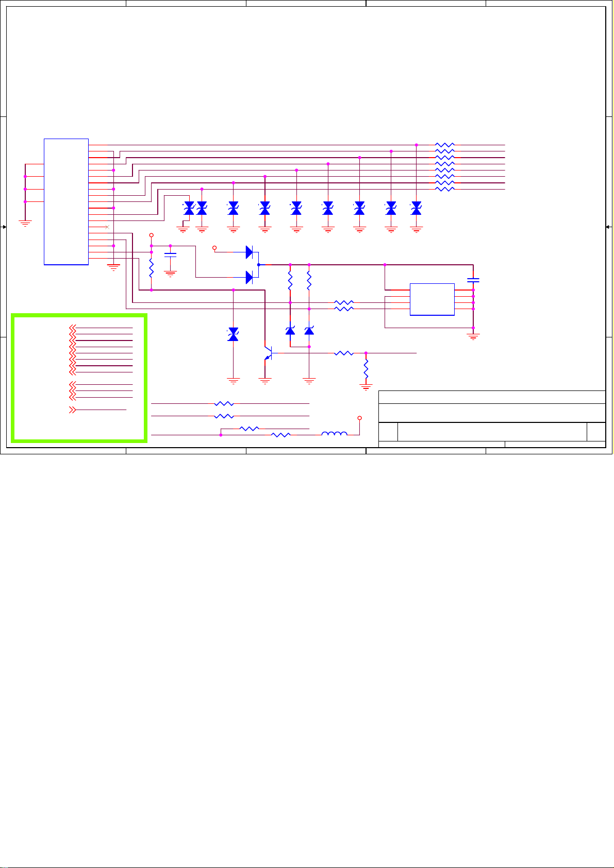Select the capacitor above the small IC block

point(473,280)
